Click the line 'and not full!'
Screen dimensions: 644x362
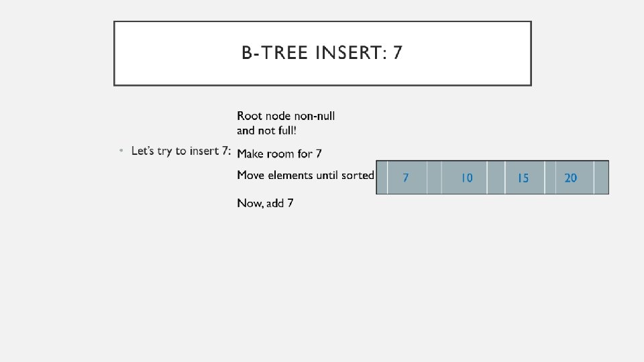(266, 130)
